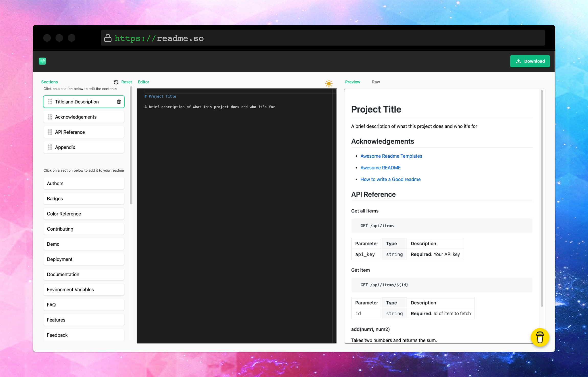Screen dimensions: 588x377
Task: Click the drag handle on Acknowledgements section
Action: (50, 117)
